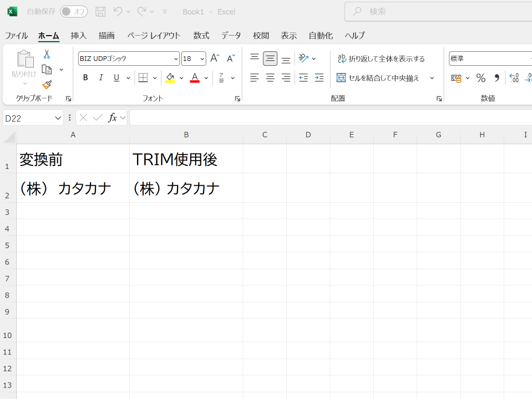Open the フォント dialog launcher
The image size is (532, 399).
coord(237,99)
